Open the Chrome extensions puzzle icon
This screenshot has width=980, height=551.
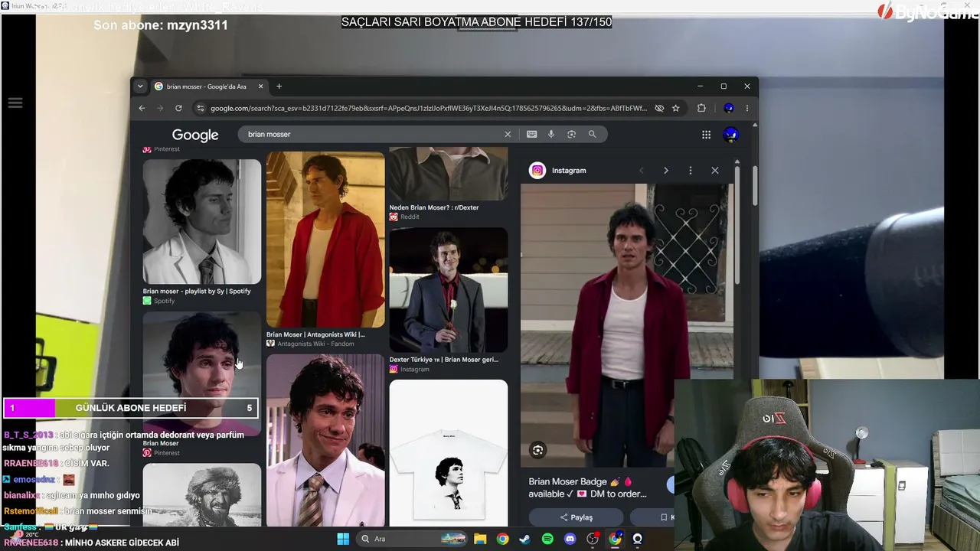[x=701, y=109]
